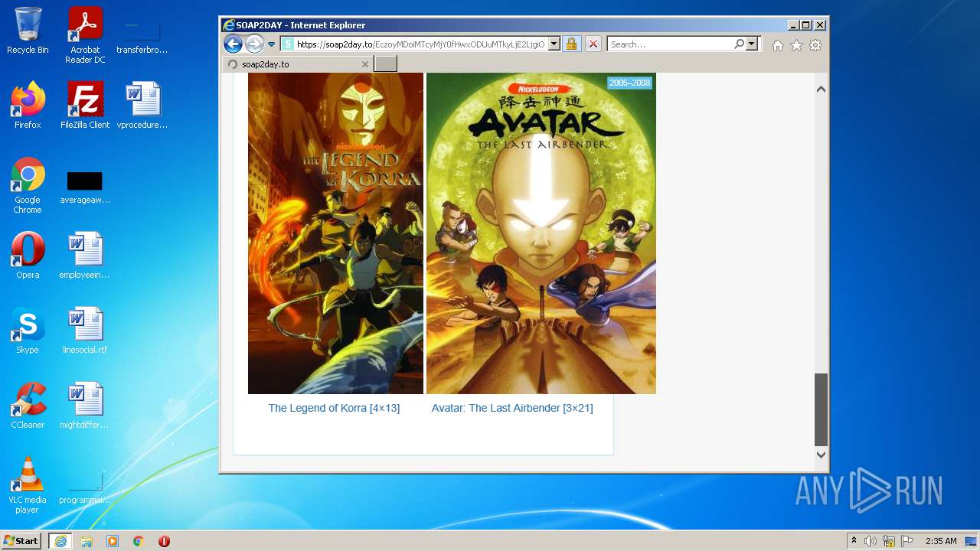Image resolution: width=980 pixels, height=551 pixels.
Task: Launch Firefox from the desktop
Action: [x=28, y=106]
